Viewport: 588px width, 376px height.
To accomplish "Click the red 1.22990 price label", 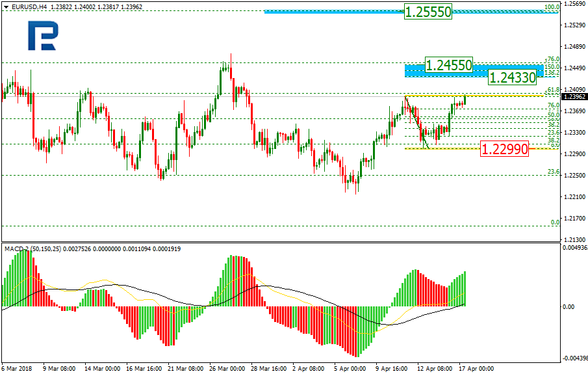I will pos(503,149).
